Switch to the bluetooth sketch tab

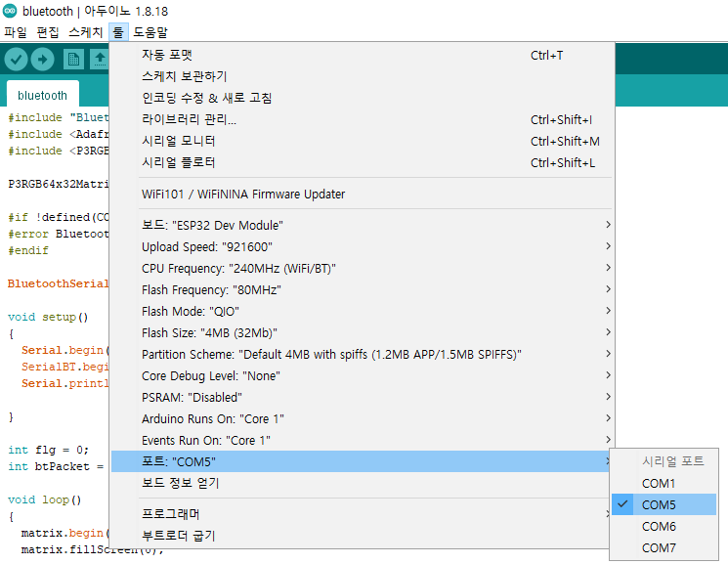click(x=42, y=95)
